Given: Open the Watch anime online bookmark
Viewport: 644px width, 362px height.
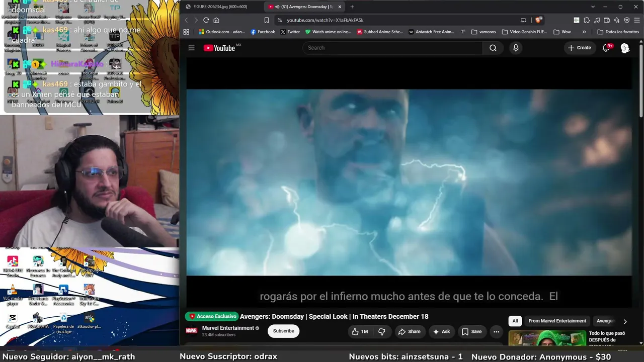Looking at the screenshot, I should (328, 32).
